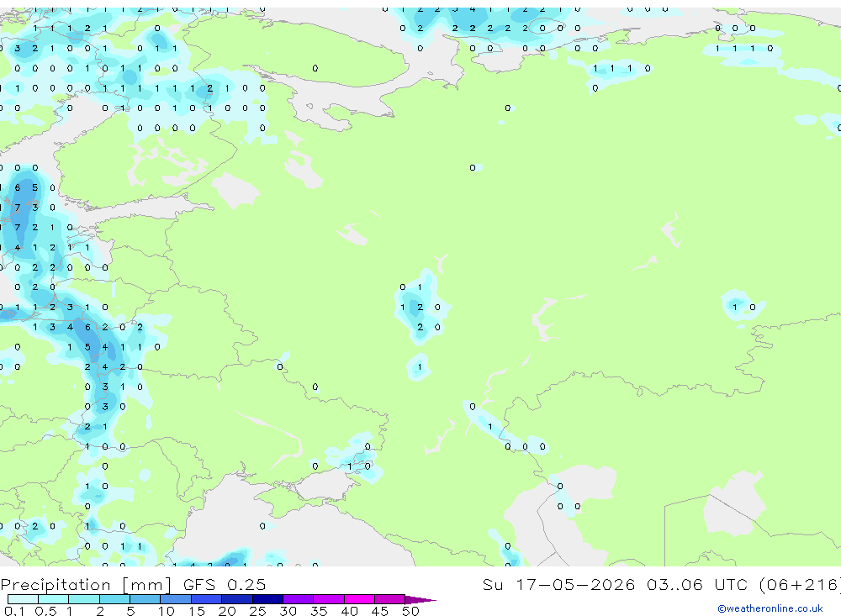Pick the lightest legend swatch between 0.1 and 0.5
This screenshot has width=841, height=616.
[23, 599]
